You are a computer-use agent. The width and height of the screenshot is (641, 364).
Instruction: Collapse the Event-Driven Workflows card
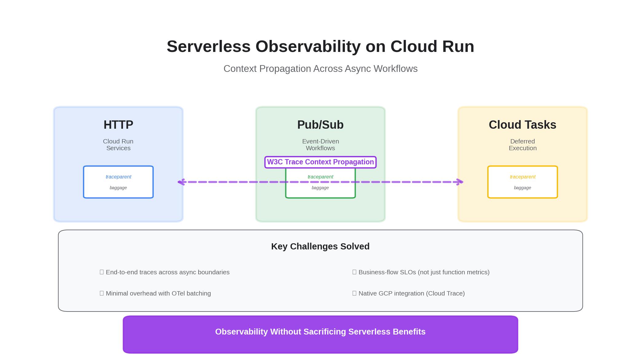tap(320, 144)
